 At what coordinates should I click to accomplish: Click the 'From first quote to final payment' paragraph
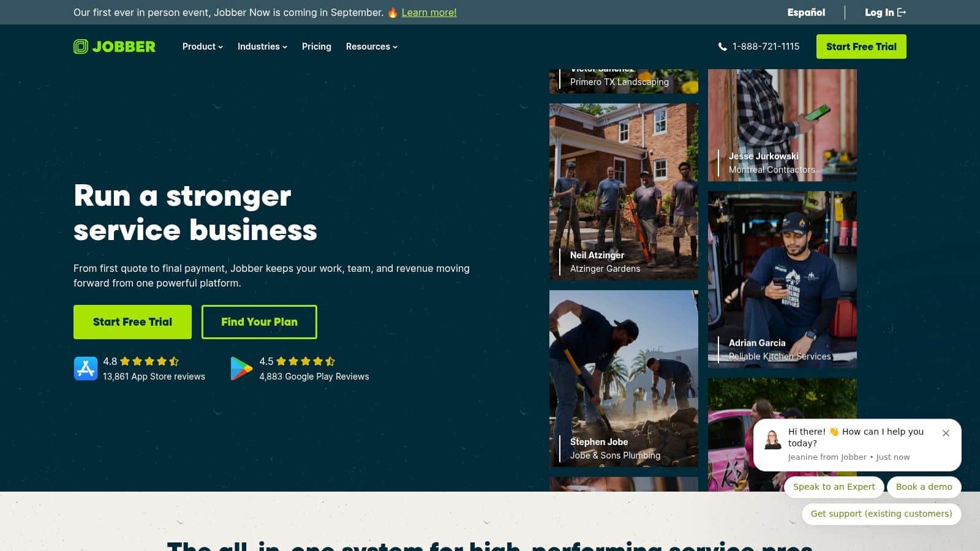coord(271,275)
